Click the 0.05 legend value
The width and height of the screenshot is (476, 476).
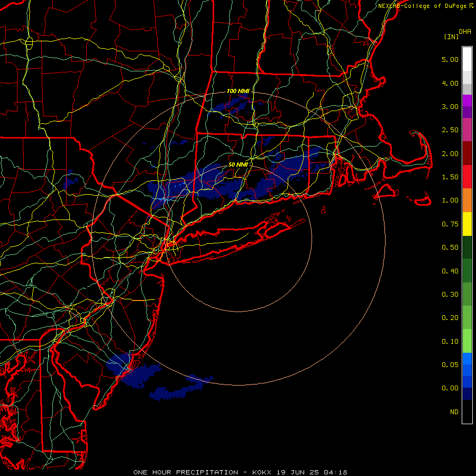coord(450,365)
